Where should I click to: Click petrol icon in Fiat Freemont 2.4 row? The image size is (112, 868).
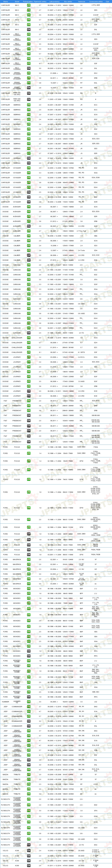(29, 401)
